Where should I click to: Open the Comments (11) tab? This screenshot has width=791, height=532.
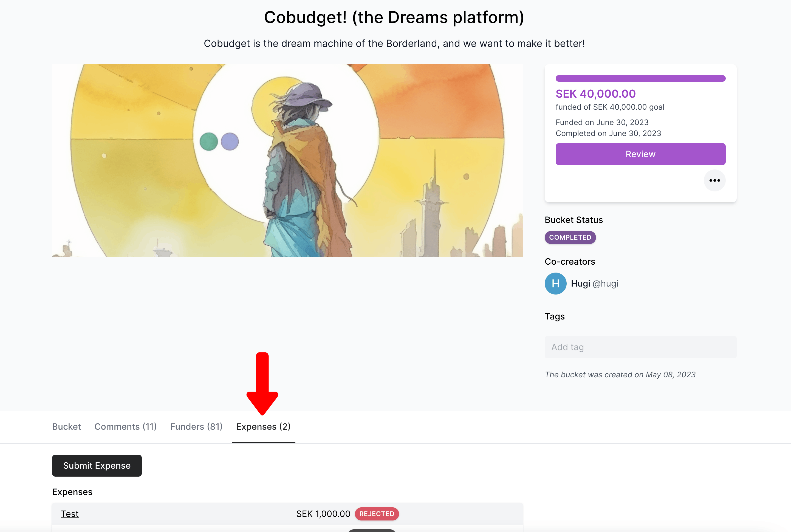[125, 426]
